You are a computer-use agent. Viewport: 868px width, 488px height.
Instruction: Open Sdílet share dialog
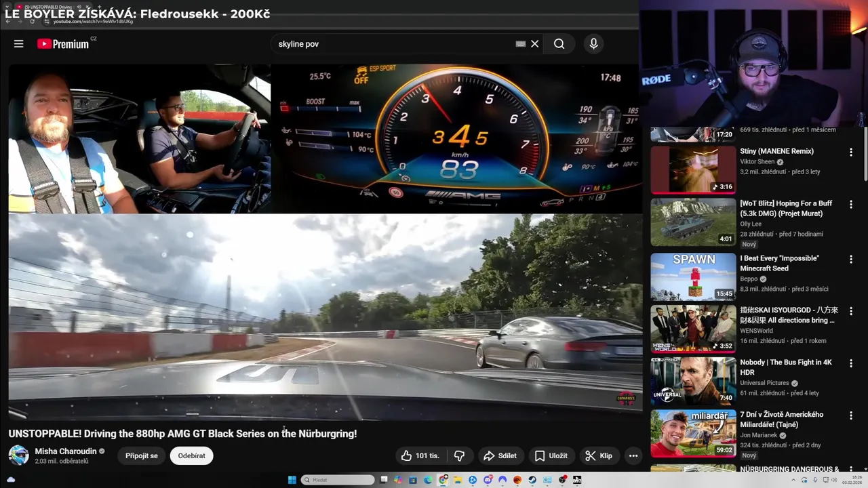500,455
